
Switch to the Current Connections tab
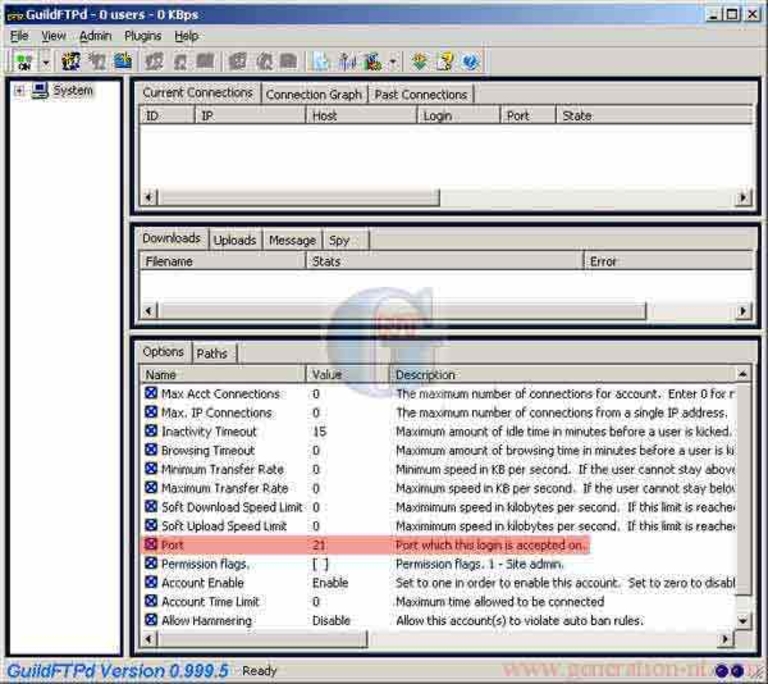pyautogui.click(x=197, y=93)
